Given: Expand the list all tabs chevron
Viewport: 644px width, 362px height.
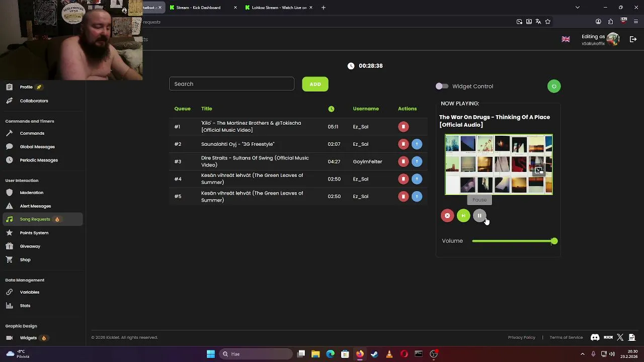Looking at the screenshot, I should click(x=578, y=8).
